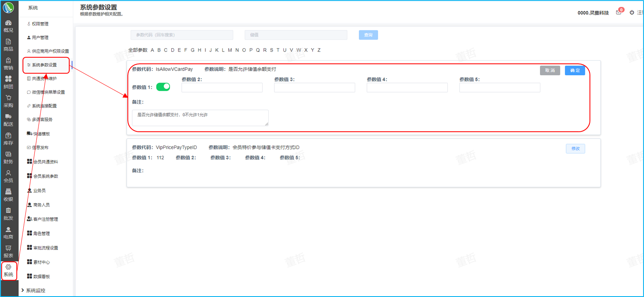Click into the 参数值 3 input box
The width and height of the screenshot is (644, 297).
pyautogui.click(x=315, y=88)
